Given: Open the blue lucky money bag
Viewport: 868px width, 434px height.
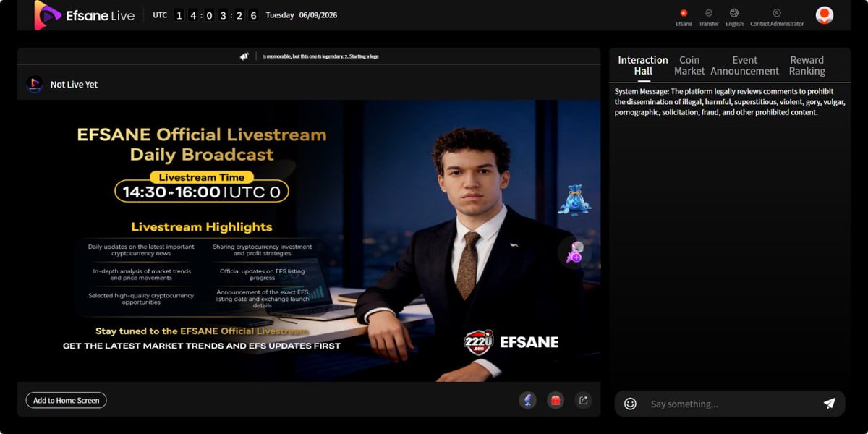Looking at the screenshot, I should click(x=574, y=200).
